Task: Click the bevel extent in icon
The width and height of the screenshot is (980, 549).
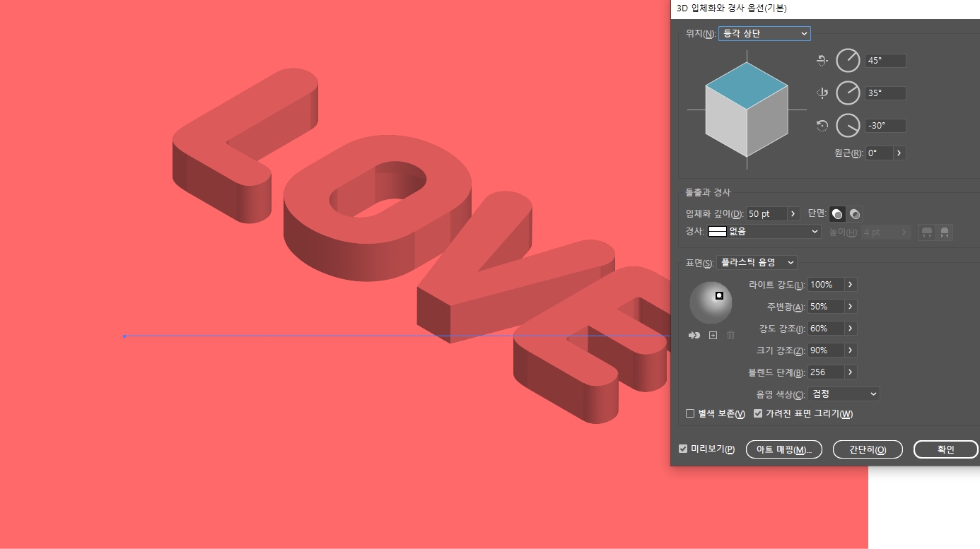Action: tap(945, 232)
